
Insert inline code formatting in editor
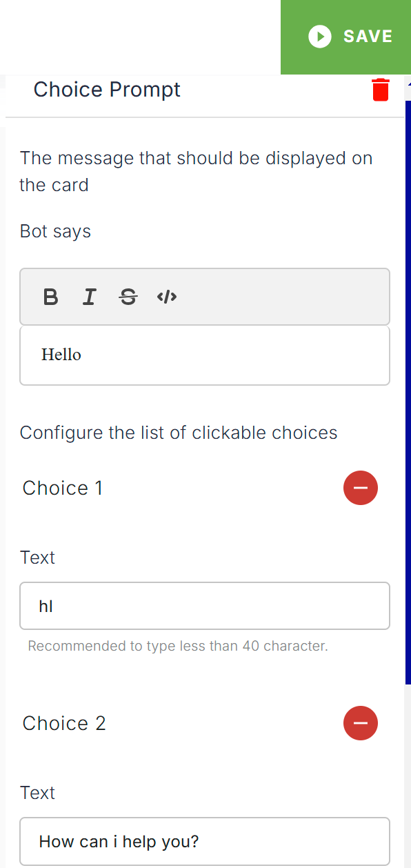167,297
